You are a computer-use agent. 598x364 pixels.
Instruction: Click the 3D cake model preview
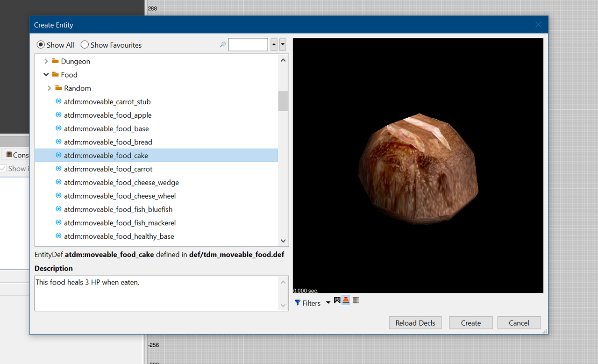point(418,168)
